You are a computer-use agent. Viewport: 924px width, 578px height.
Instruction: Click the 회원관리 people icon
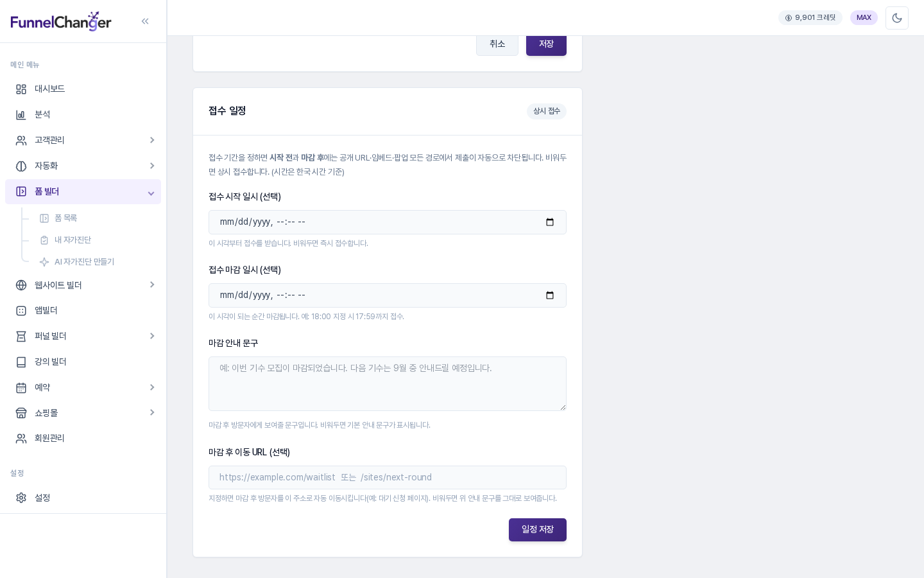pos(21,439)
